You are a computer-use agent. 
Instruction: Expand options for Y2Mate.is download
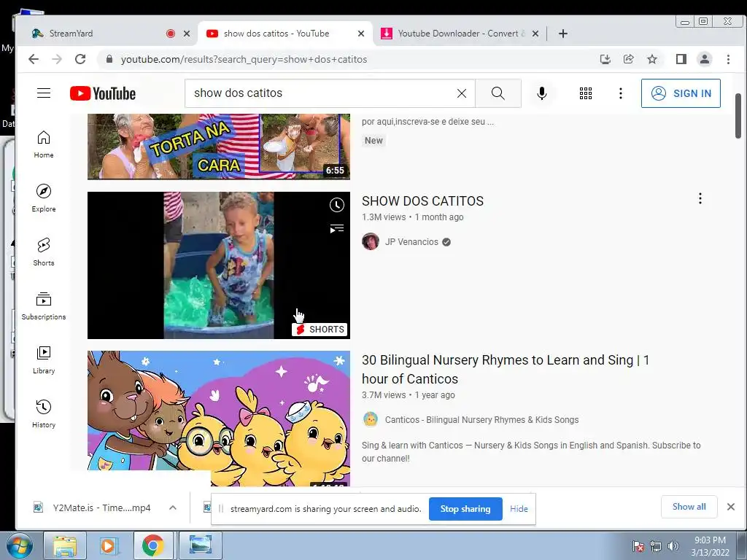(173, 507)
